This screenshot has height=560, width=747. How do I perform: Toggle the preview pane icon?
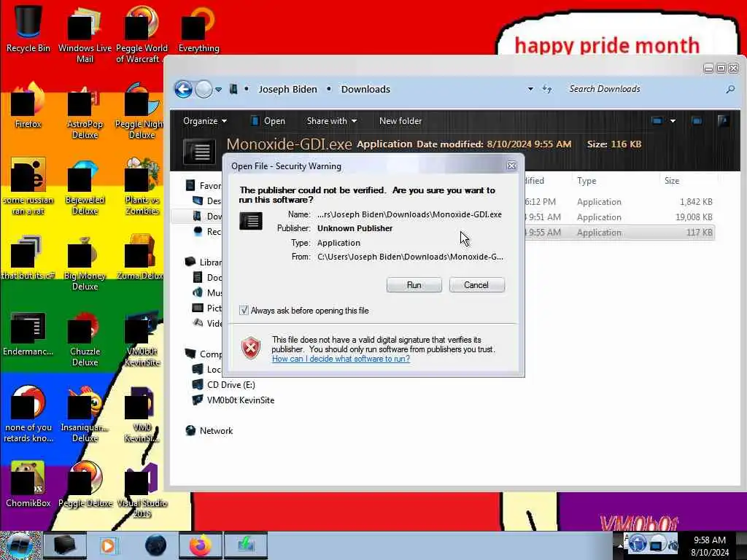[697, 121]
